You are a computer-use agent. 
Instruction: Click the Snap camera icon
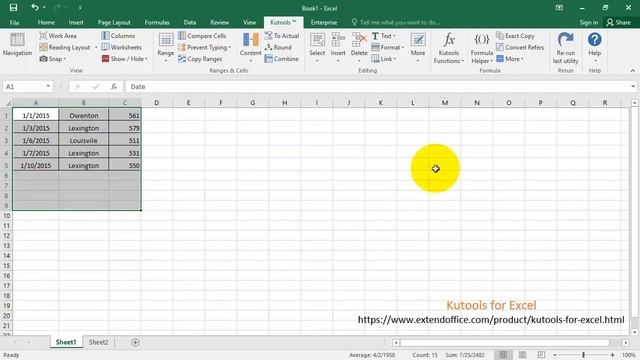click(x=43, y=59)
